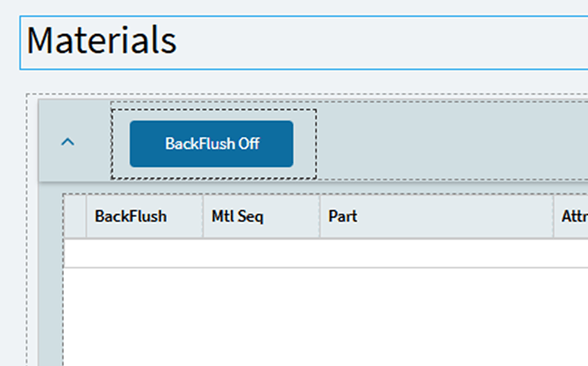Click the first row's selector cell
Image resolution: width=588 pixels, height=366 pixels.
(75, 254)
